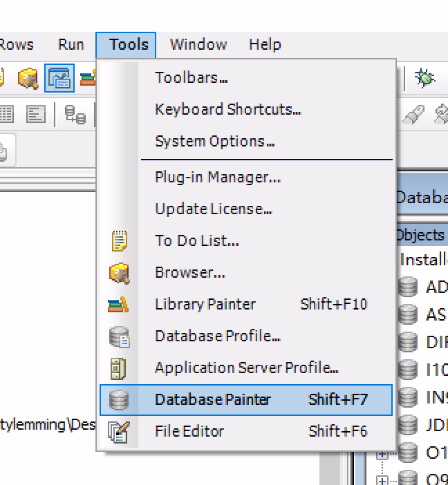Click the Library Painter icon in the menu
The image size is (448, 485).
tap(119, 305)
